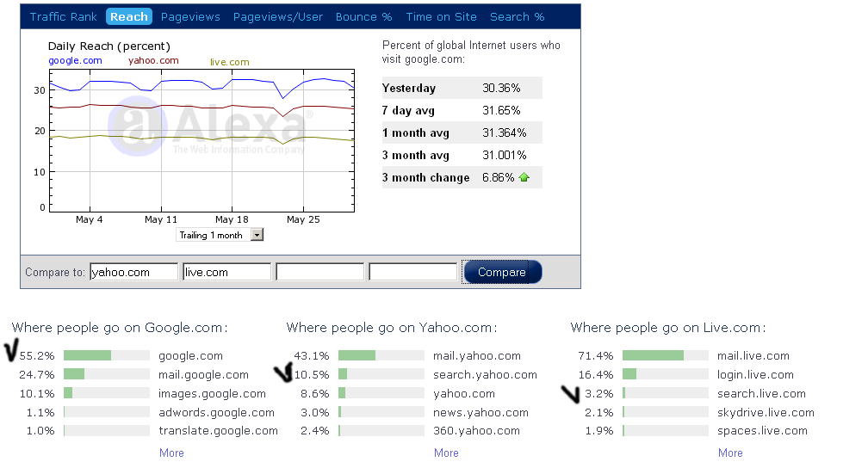
Task: Click the green 3 month change arrow
Action: [x=524, y=177]
